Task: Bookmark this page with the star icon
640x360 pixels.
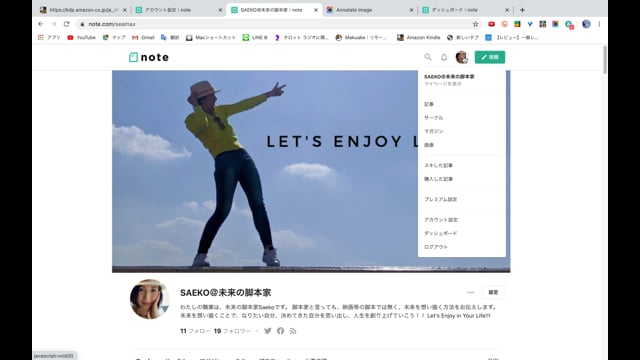Action: [x=476, y=24]
